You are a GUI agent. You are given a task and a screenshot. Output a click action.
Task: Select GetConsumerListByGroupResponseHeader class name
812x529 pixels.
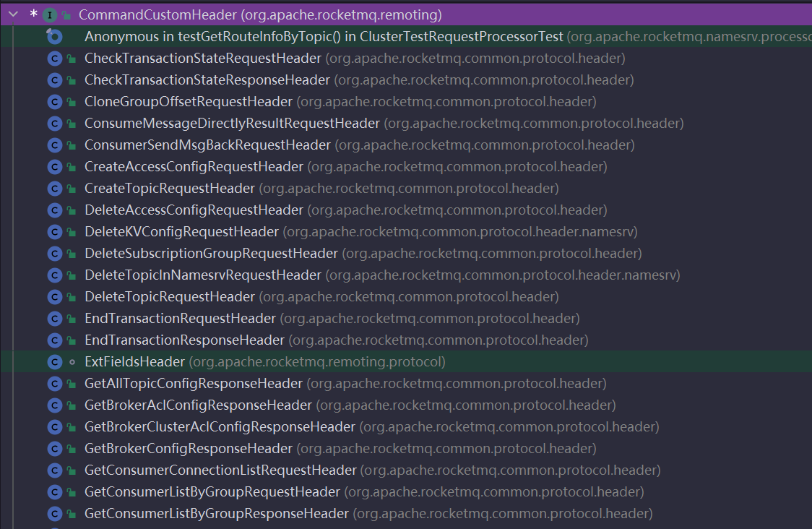(x=217, y=513)
